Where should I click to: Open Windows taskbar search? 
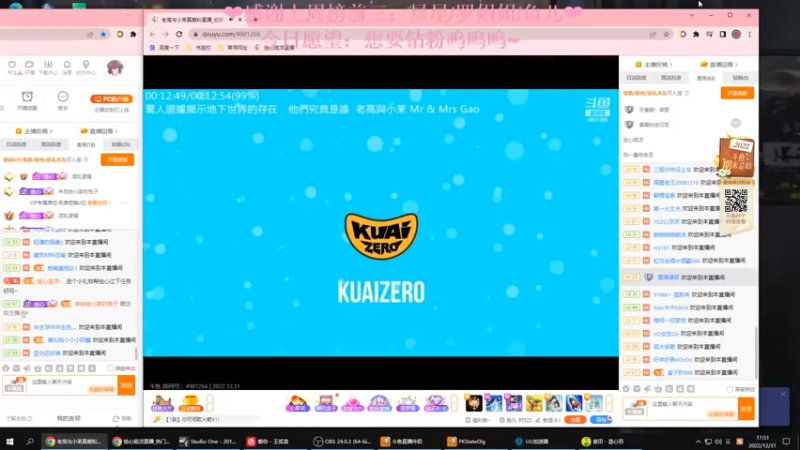coord(30,441)
